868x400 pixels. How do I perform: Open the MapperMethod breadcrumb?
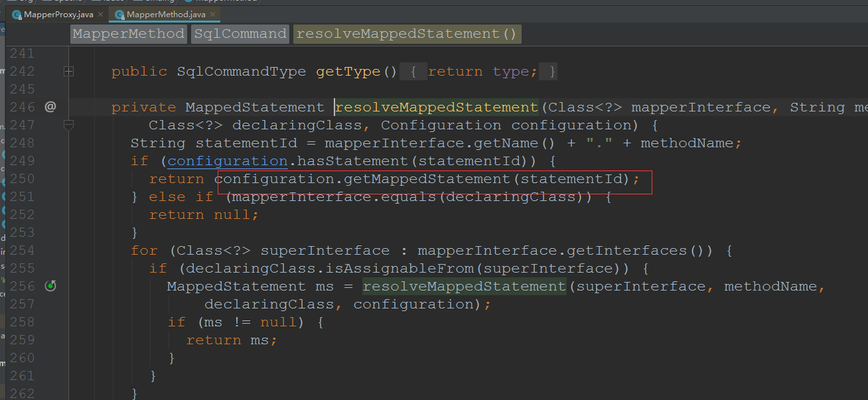point(129,34)
